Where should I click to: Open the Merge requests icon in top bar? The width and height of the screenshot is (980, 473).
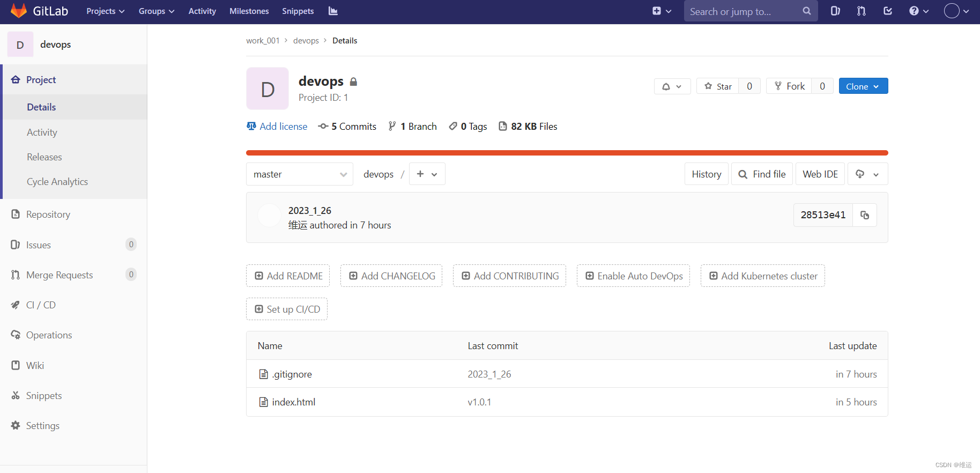(x=862, y=11)
